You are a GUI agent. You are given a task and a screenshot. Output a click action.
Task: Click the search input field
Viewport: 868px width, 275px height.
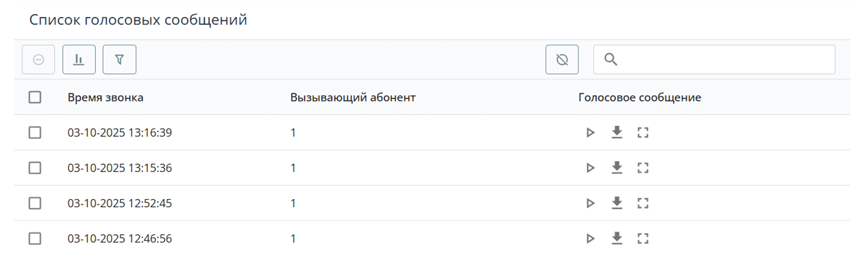(722, 60)
